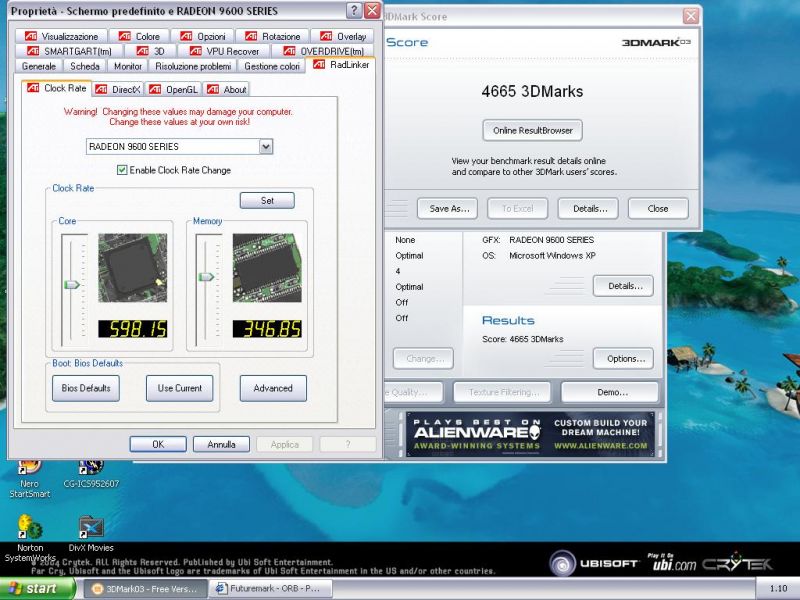Open system Details next to OS info

point(623,286)
